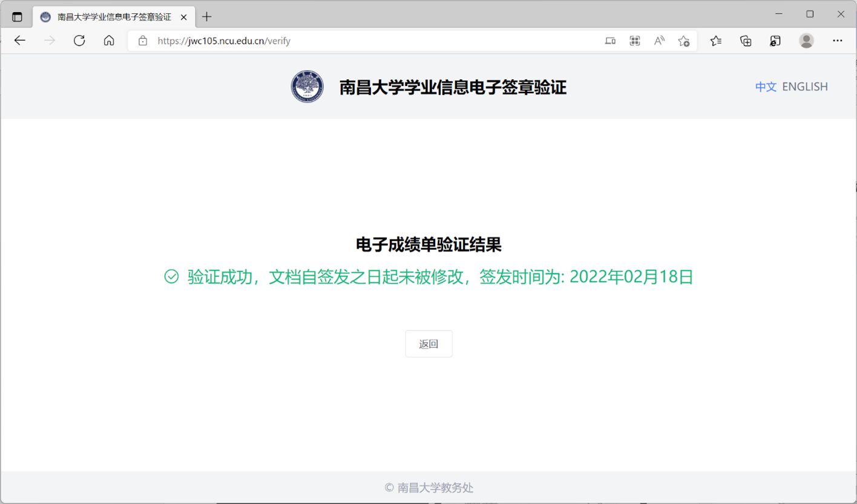
Task: Click the 返回 button
Action: pyautogui.click(x=428, y=343)
